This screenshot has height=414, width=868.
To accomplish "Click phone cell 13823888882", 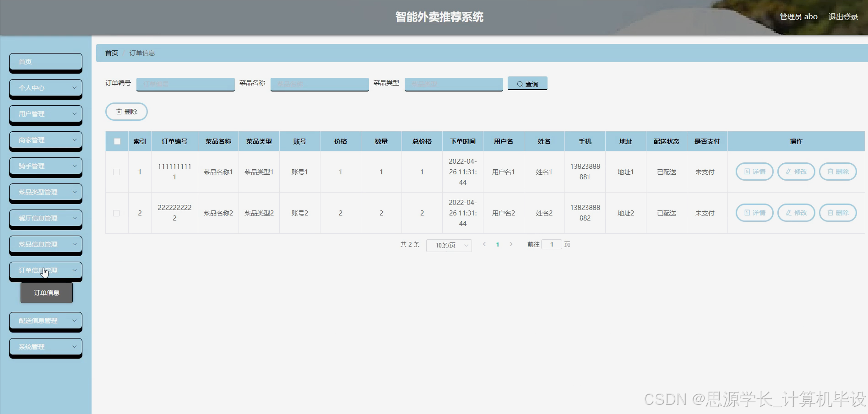I will pyautogui.click(x=585, y=213).
